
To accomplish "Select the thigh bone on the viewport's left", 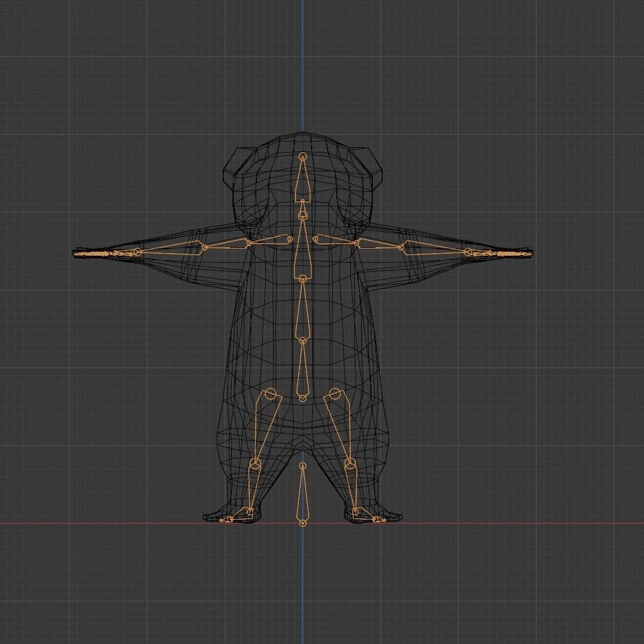I will click(x=264, y=425).
